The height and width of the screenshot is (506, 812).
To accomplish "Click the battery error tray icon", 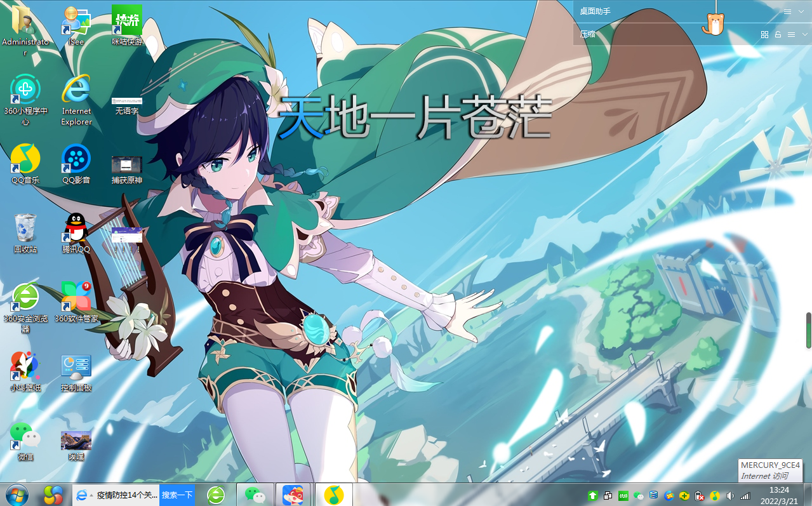I will (x=700, y=495).
